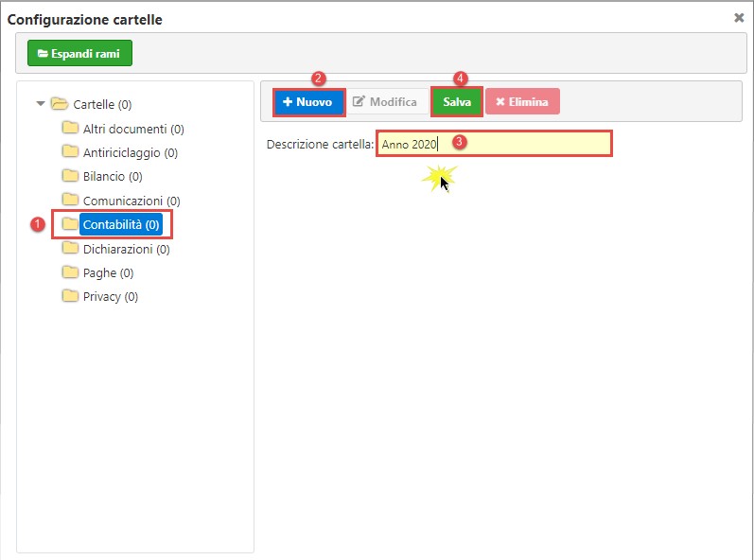Click the Espandi rami button
Image resolution: width=754 pixels, height=560 pixels.
point(79,54)
